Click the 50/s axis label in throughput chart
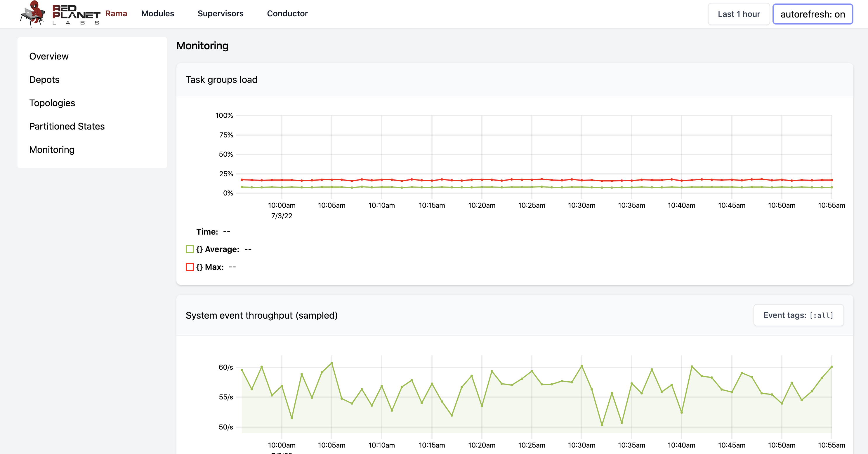 click(x=226, y=427)
